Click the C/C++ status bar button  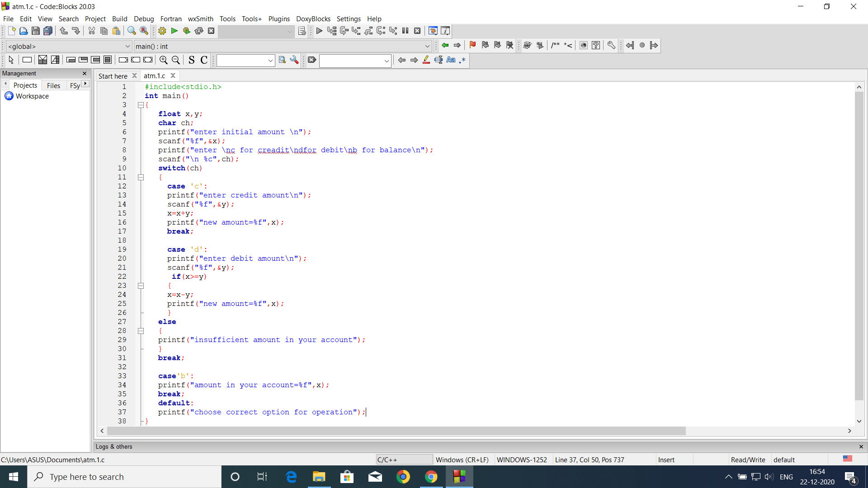click(x=404, y=460)
